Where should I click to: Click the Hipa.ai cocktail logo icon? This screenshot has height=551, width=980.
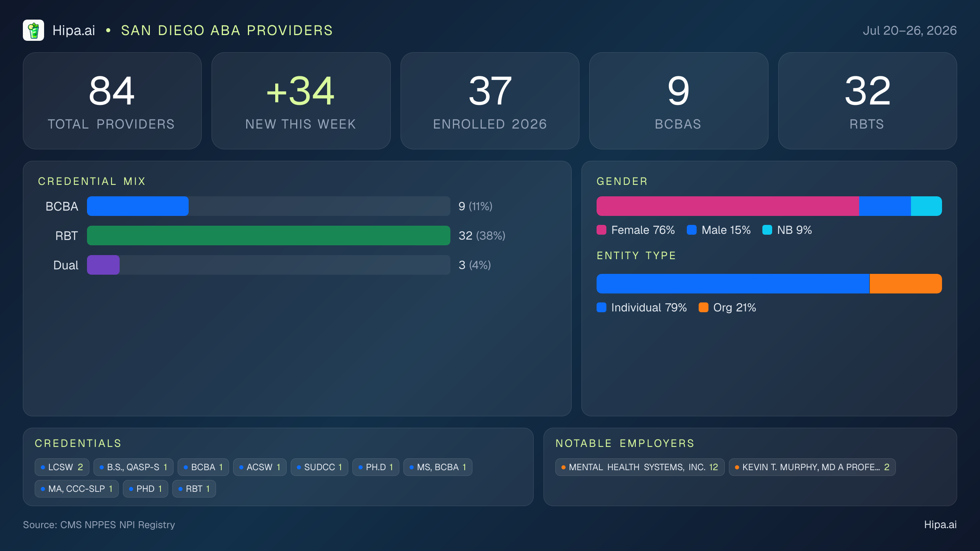click(x=33, y=30)
